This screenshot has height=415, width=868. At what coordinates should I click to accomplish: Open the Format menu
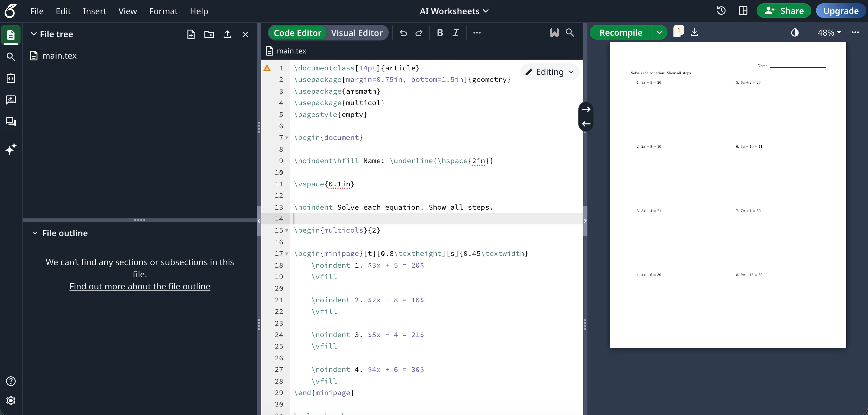[163, 11]
